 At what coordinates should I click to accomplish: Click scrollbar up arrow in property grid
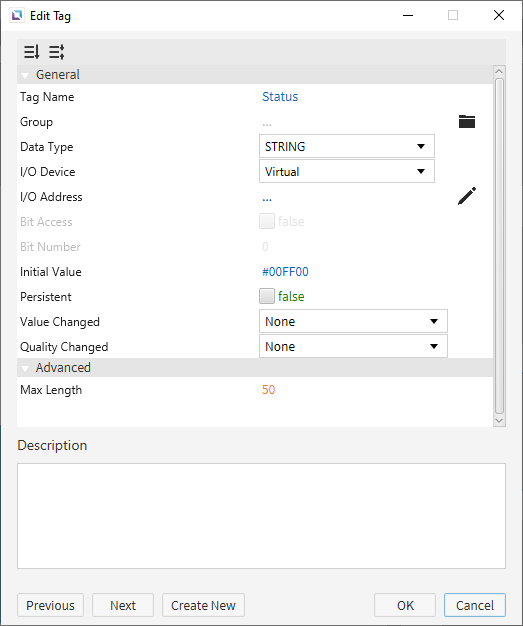pos(499,71)
